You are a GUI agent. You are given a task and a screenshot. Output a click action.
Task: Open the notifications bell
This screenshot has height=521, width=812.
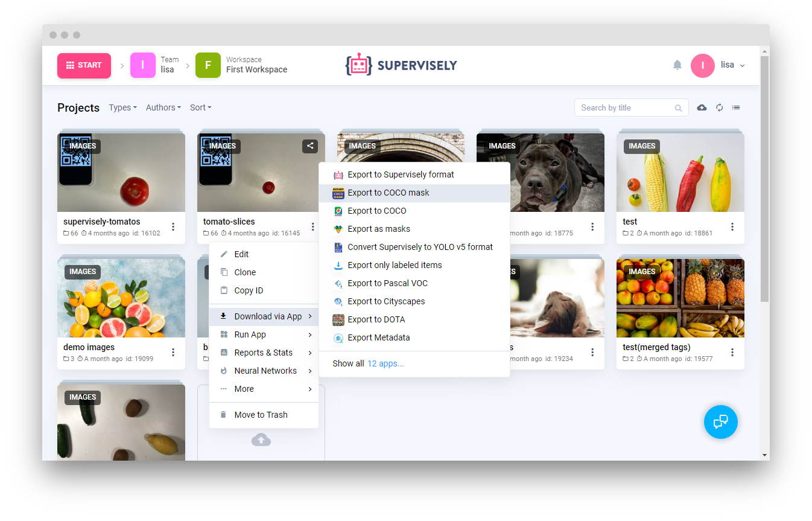pos(677,65)
